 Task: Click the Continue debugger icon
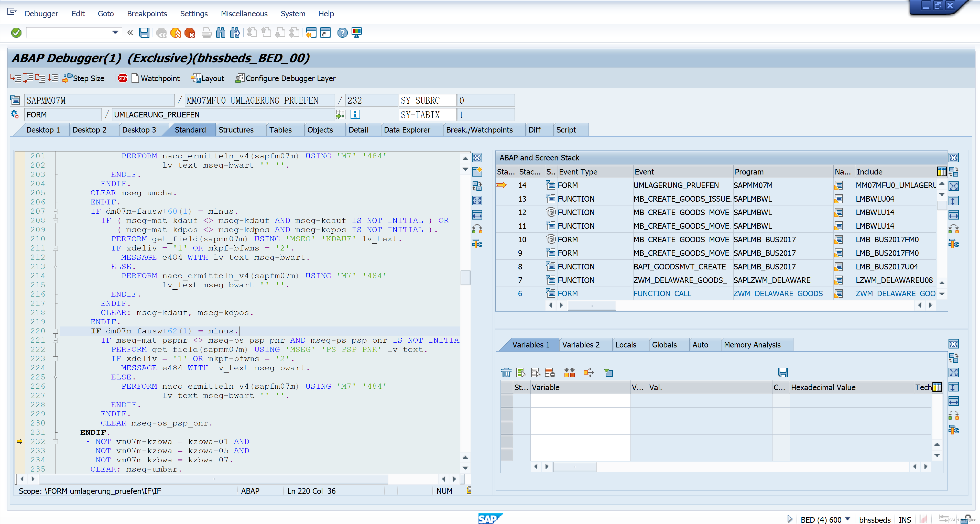coord(52,78)
